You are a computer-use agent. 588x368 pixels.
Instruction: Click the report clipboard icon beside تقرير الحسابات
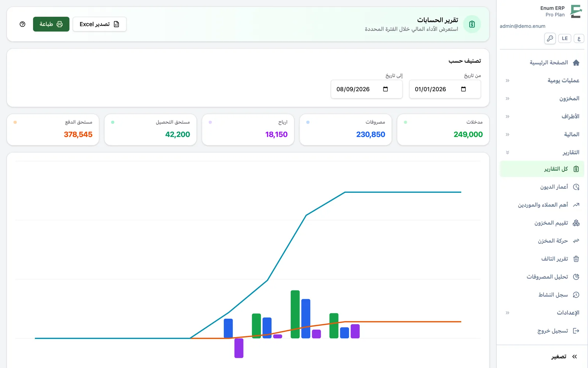tap(472, 24)
